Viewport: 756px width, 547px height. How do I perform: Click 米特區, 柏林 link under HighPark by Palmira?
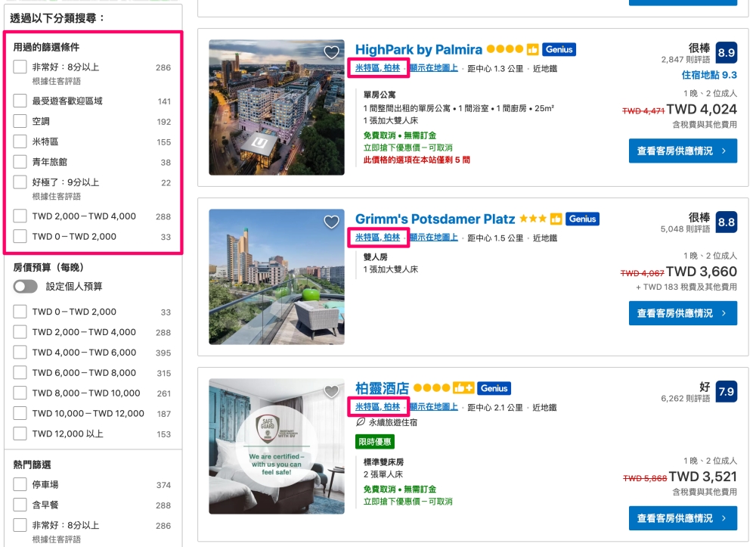pyautogui.click(x=377, y=68)
